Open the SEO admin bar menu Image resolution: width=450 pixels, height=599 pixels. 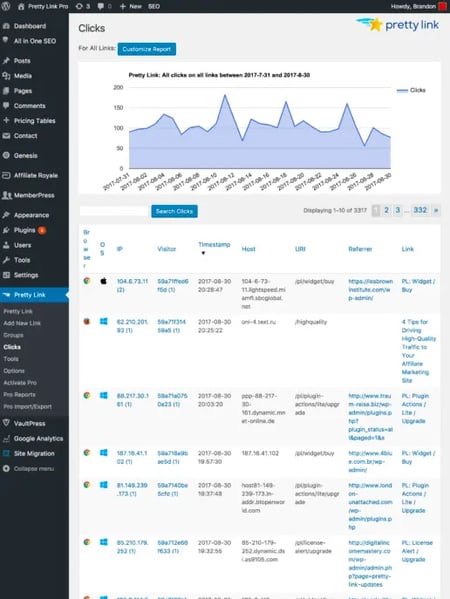pos(154,6)
